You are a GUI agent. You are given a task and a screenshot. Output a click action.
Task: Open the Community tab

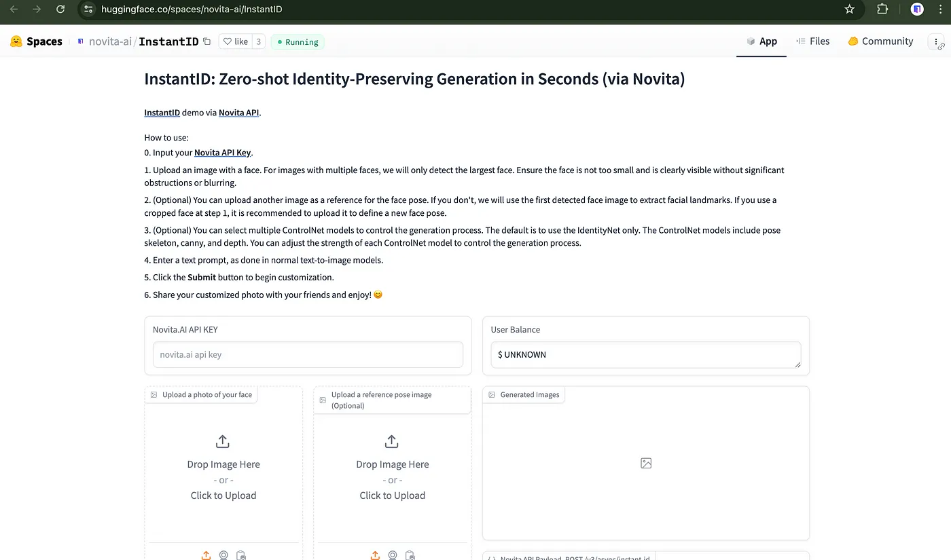point(880,41)
